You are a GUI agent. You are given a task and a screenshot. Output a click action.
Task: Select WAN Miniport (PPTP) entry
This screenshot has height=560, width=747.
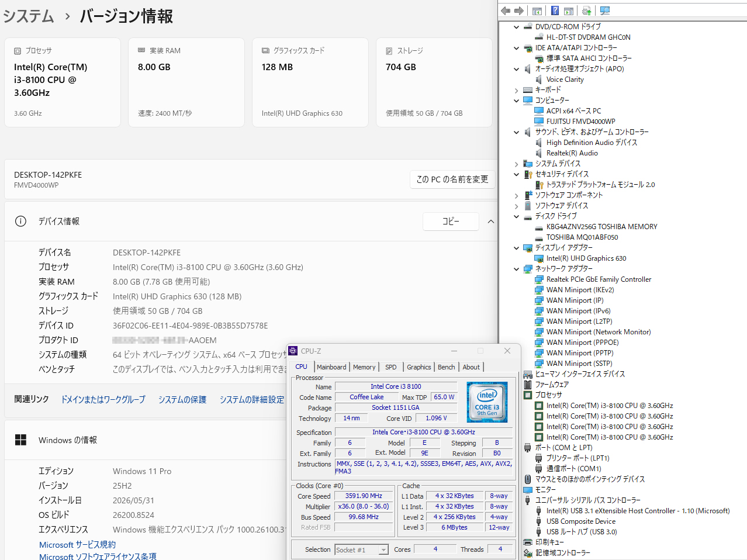pyautogui.click(x=579, y=353)
